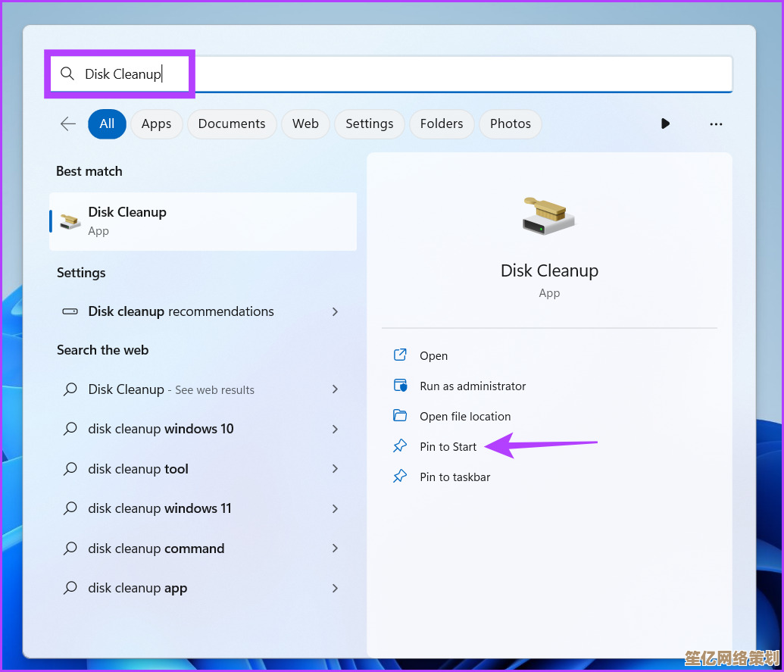Click the play arrow icon near filters
The width and height of the screenshot is (784, 672).
click(x=665, y=123)
